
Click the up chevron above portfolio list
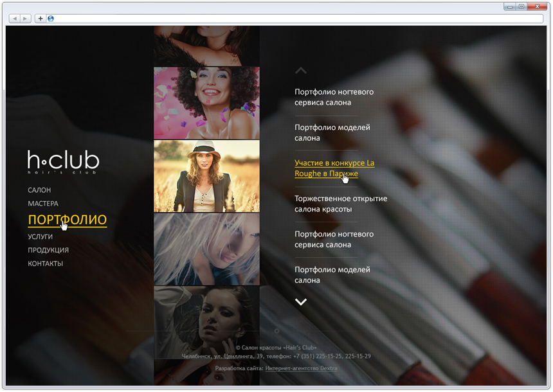(x=301, y=71)
